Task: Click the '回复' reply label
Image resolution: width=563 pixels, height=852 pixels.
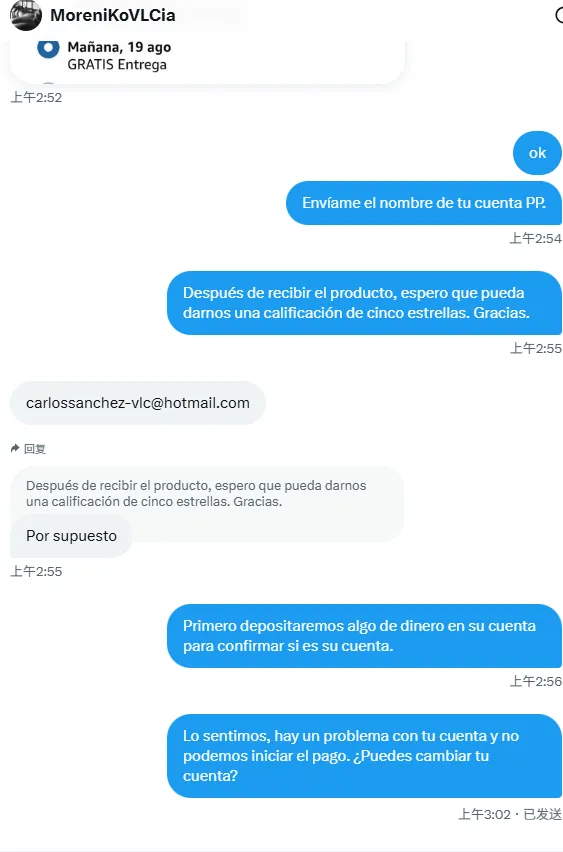Action: pyautogui.click(x=35, y=449)
